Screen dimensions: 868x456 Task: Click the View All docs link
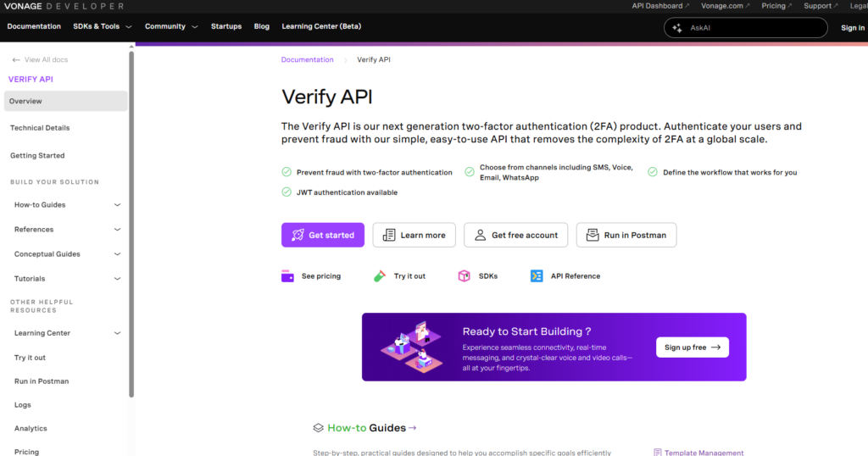46,60
